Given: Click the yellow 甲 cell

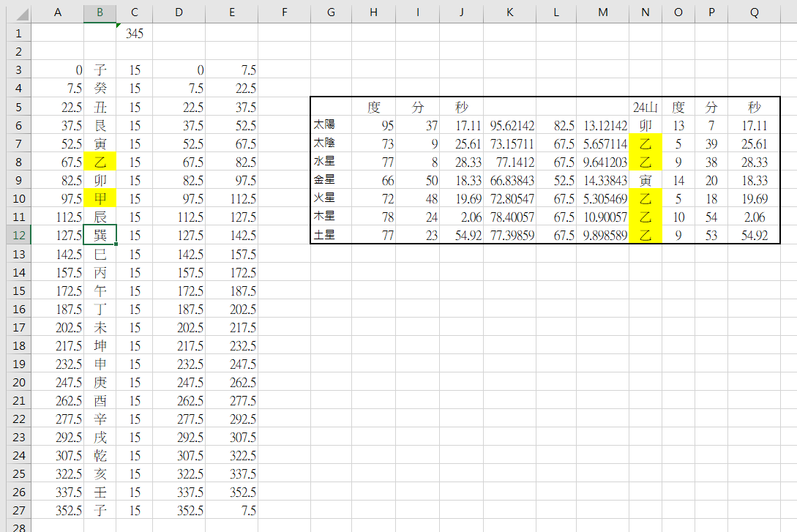Looking at the screenshot, I should pos(100,198).
